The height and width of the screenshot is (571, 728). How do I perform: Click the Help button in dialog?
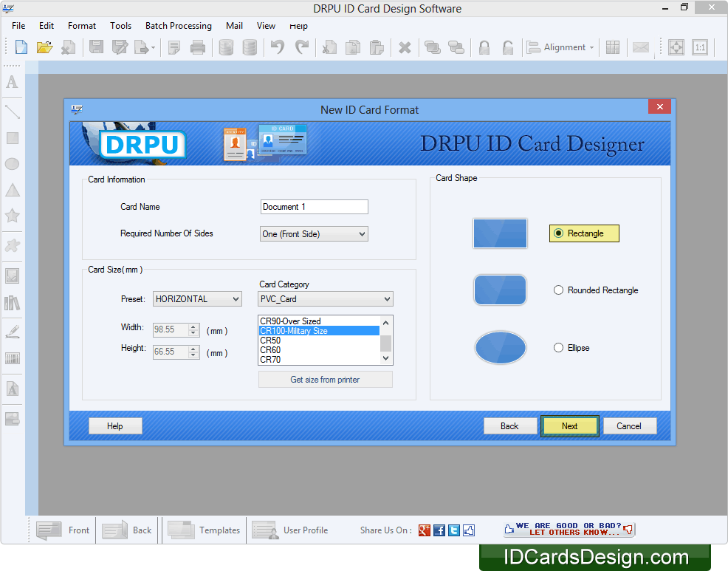(x=115, y=426)
